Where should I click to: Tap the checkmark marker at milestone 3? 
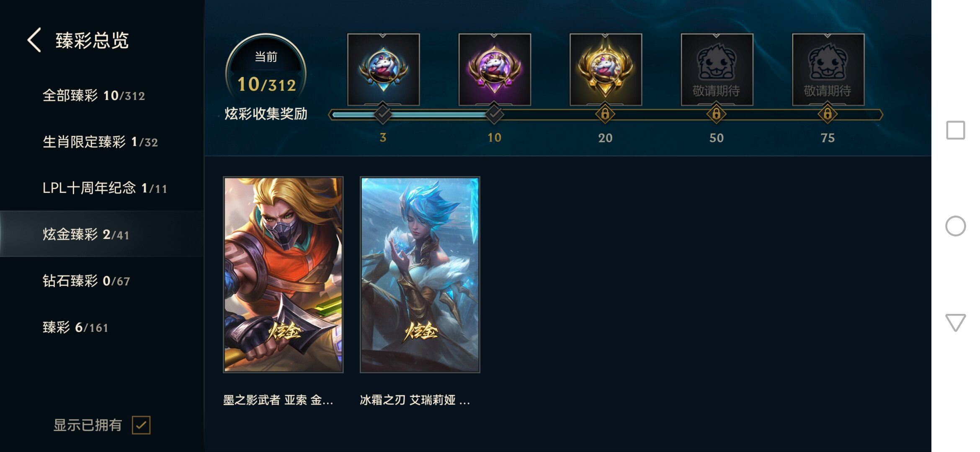pos(383,113)
